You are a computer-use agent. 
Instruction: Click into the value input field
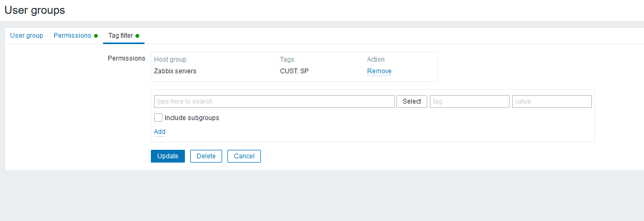552,101
